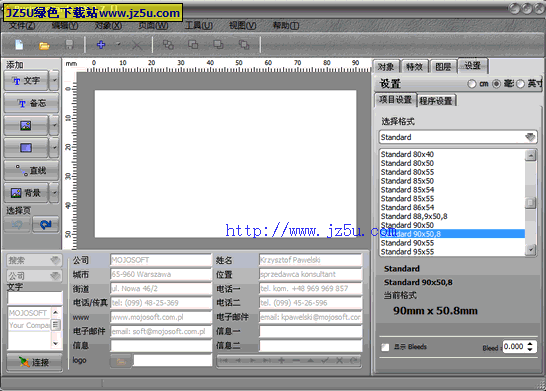Click the add image icon button
Screen dimensions: 546x391
26,125
